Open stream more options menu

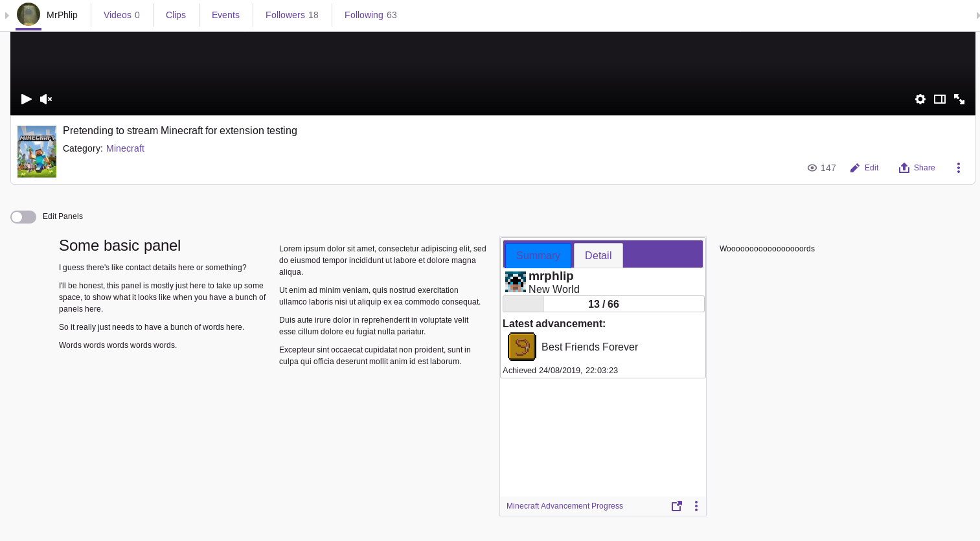[959, 168]
